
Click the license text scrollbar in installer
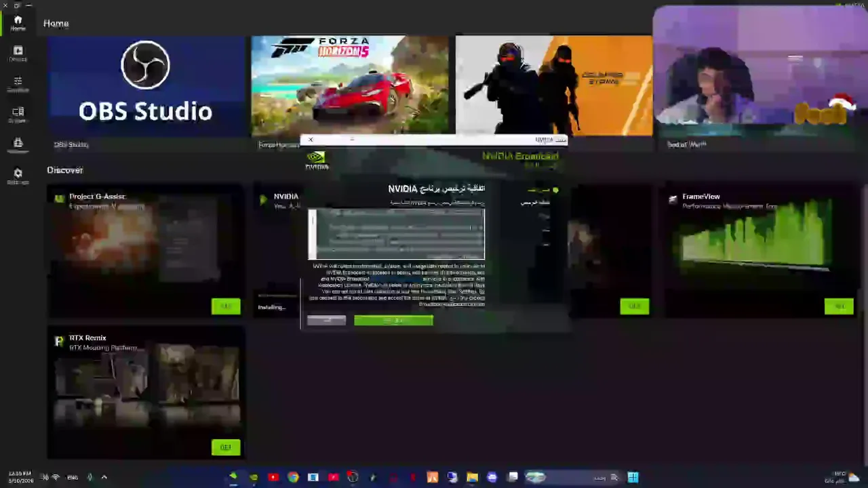(311, 234)
